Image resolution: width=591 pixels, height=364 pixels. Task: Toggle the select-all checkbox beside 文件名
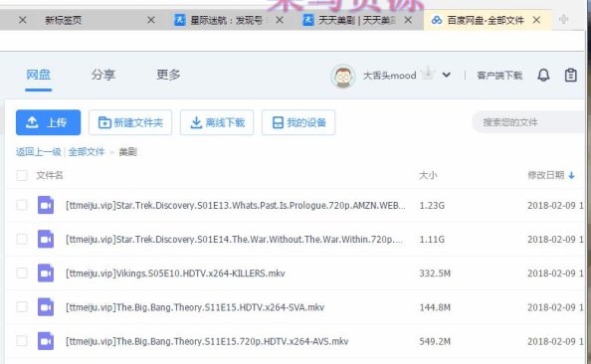click(22, 175)
